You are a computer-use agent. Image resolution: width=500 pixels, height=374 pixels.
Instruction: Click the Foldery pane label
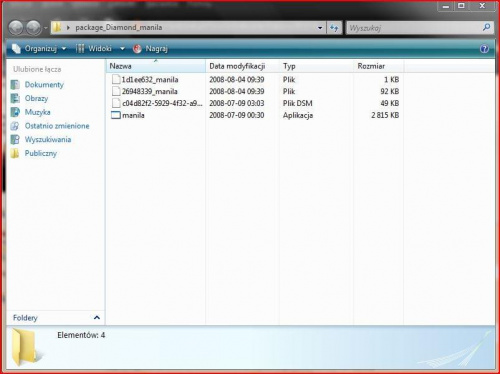[25, 318]
